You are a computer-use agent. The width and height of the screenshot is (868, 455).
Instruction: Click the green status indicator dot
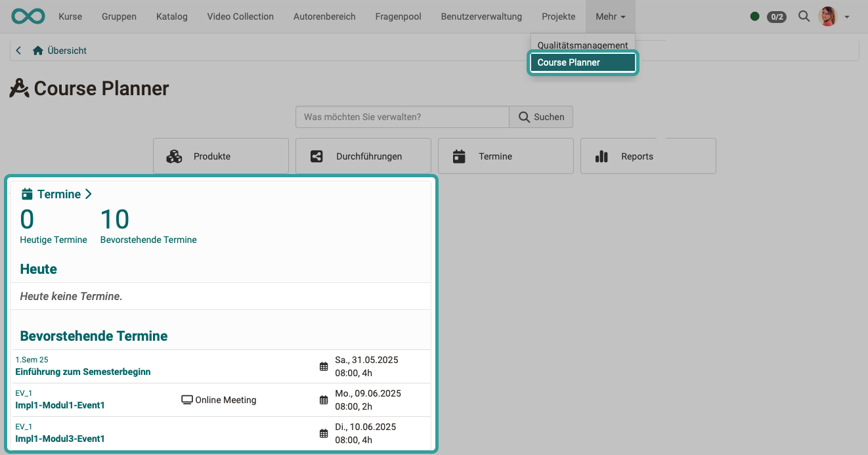[x=754, y=16]
